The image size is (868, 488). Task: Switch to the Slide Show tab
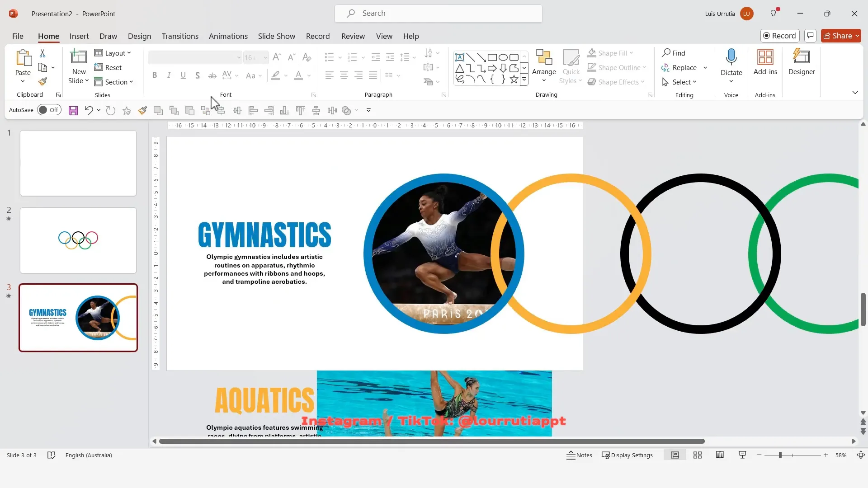277,36
